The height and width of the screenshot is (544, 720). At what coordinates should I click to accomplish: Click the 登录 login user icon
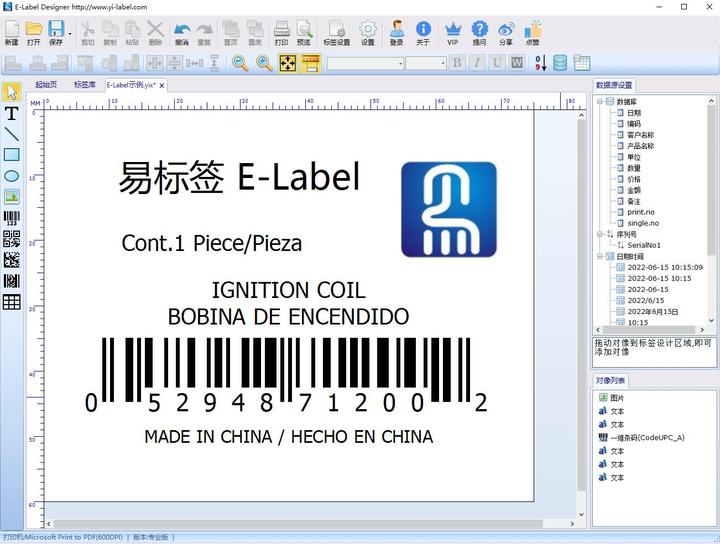(396, 32)
